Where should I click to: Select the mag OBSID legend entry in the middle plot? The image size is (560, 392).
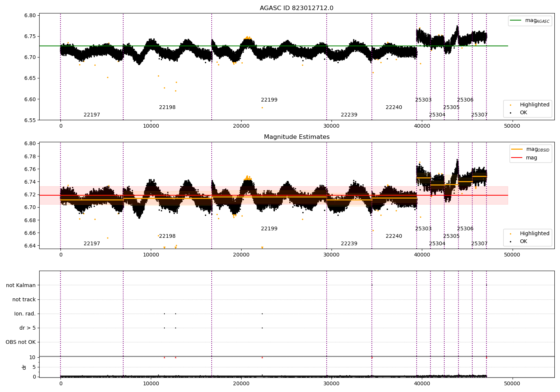tap(531, 149)
